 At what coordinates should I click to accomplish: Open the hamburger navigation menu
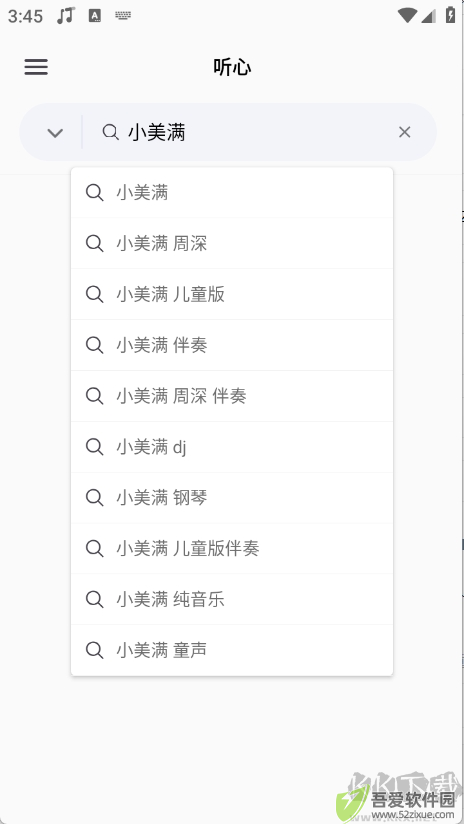pyautogui.click(x=36, y=67)
